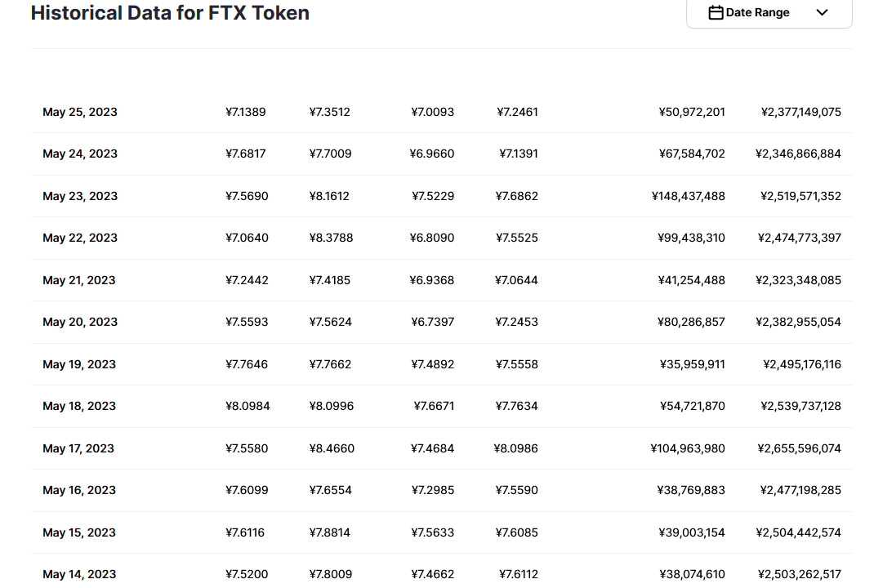
Task: Open the Date Range selector
Action: tap(769, 12)
